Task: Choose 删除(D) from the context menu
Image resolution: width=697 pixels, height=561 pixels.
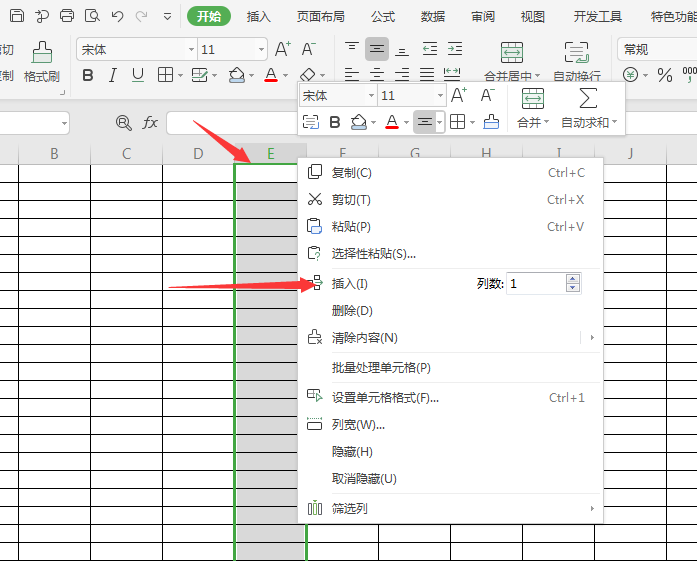Action: click(x=352, y=311)
